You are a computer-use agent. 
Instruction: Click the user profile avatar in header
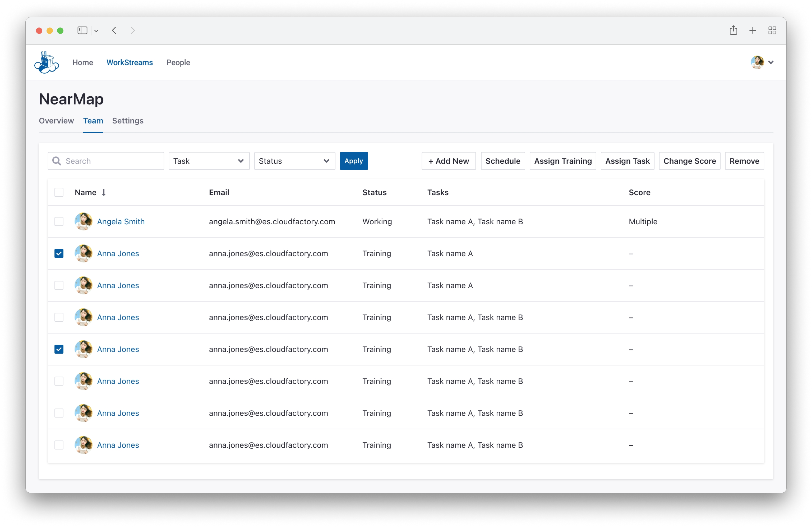click(x=757, y=62)
